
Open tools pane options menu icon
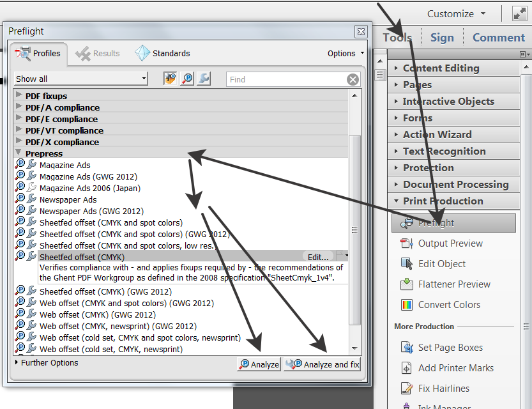point(524,54)
